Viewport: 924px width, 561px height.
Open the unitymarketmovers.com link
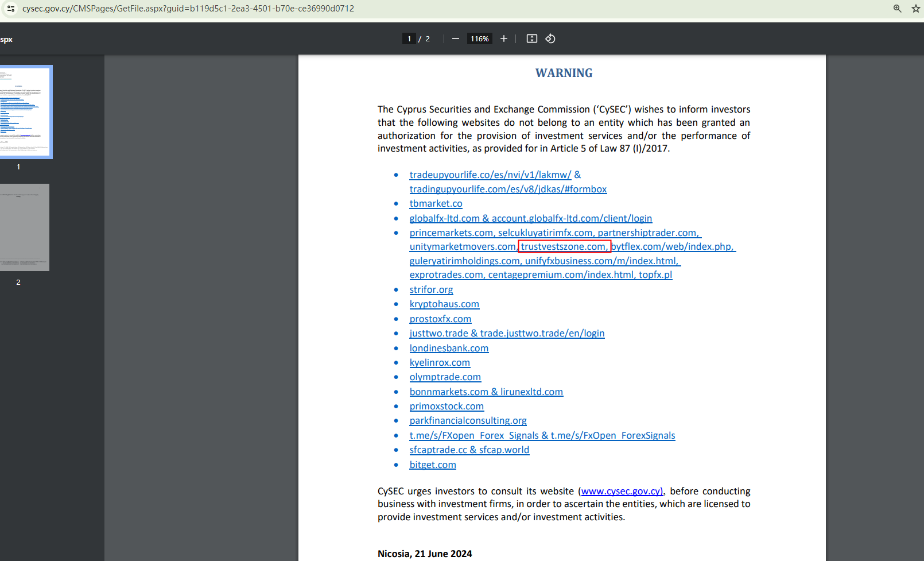point(463,246)
